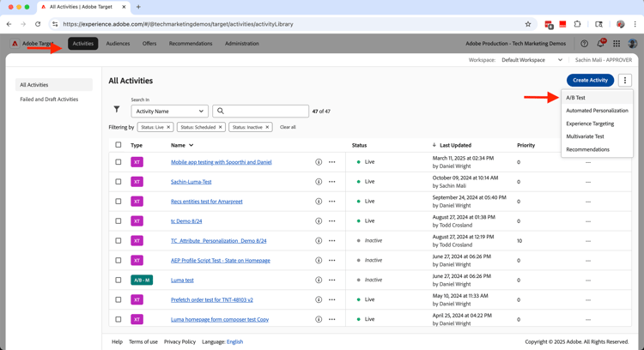
Task: Click info icon for Sachin-Luma-Test
Action: 319,182
